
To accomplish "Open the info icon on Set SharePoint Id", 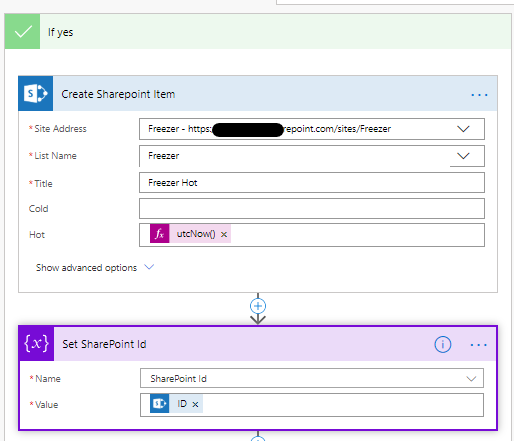I will coord(443,344).
